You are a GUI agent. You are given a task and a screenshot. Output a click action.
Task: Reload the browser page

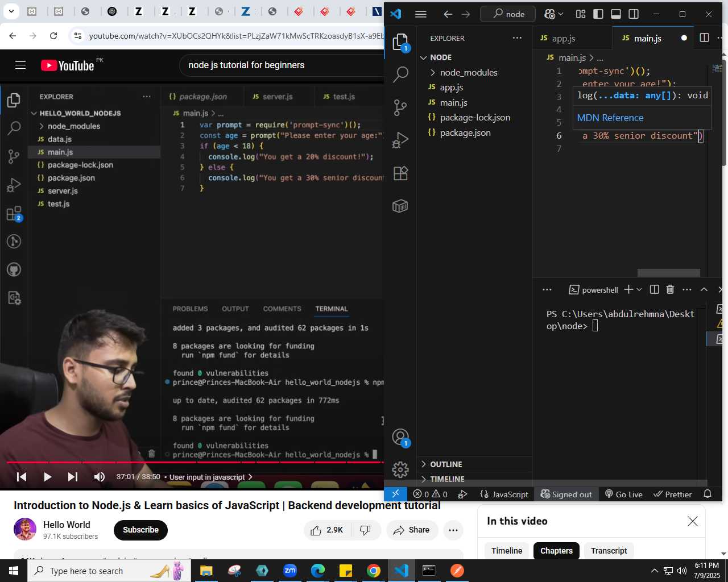click(53, 36)
